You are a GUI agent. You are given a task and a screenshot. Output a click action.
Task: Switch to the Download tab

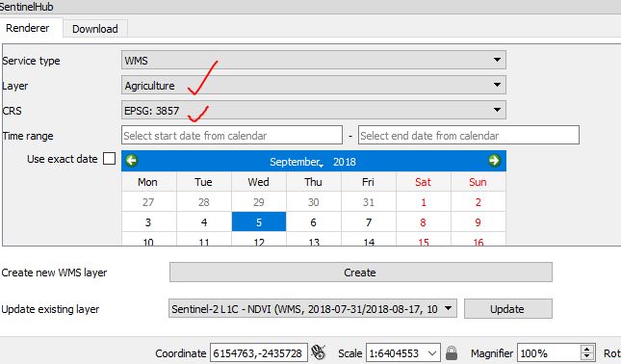95,29
